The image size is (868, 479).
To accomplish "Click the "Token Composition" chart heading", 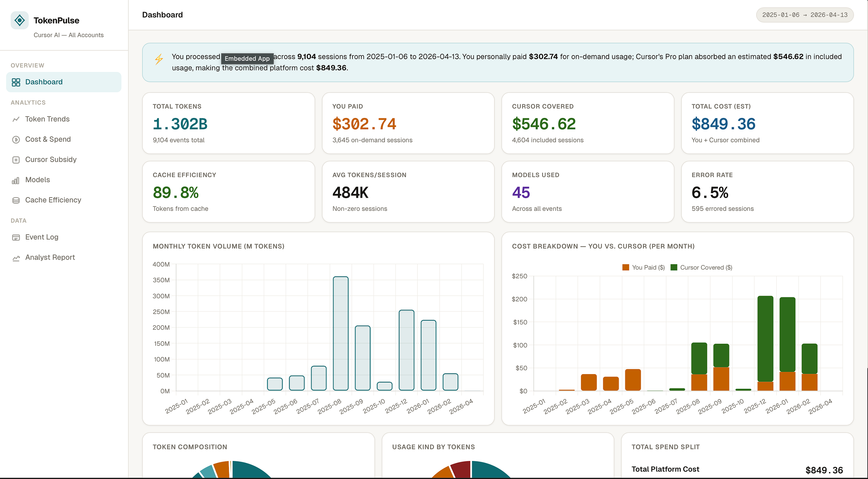I will [190, 447].
